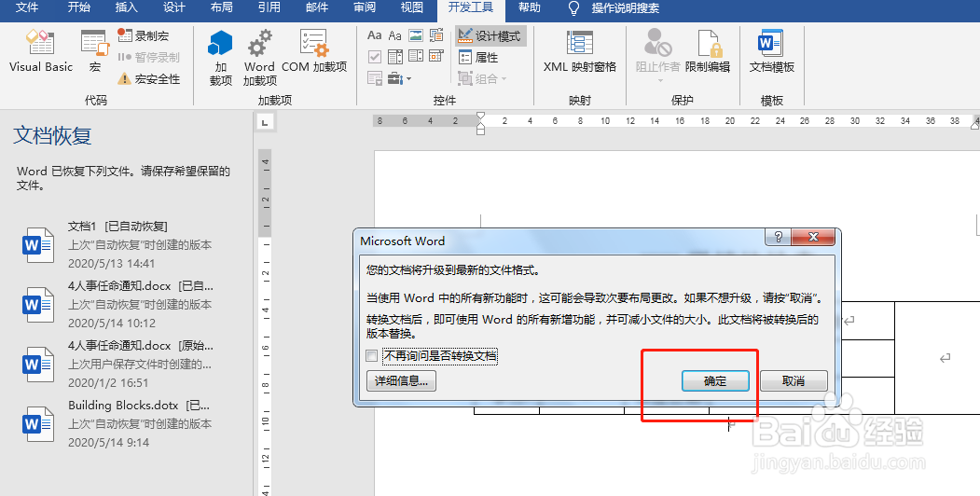Click OK (确定) in the dialog
The image size is (980, 496).
click(715, 380)
